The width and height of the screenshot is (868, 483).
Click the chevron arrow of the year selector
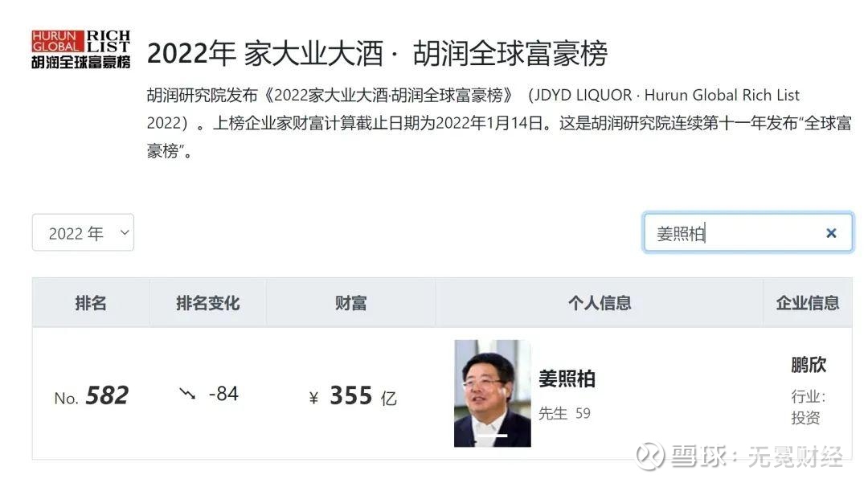(125, 232)
